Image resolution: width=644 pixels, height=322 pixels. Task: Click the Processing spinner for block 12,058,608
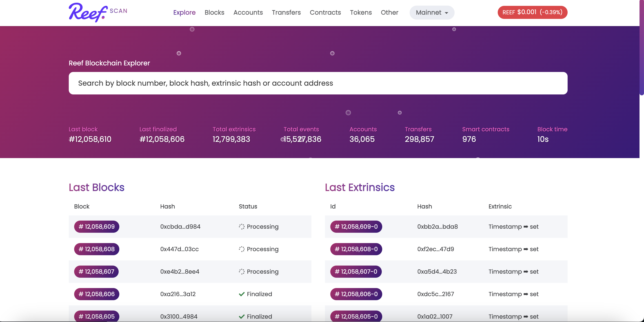tap(242, 249)
